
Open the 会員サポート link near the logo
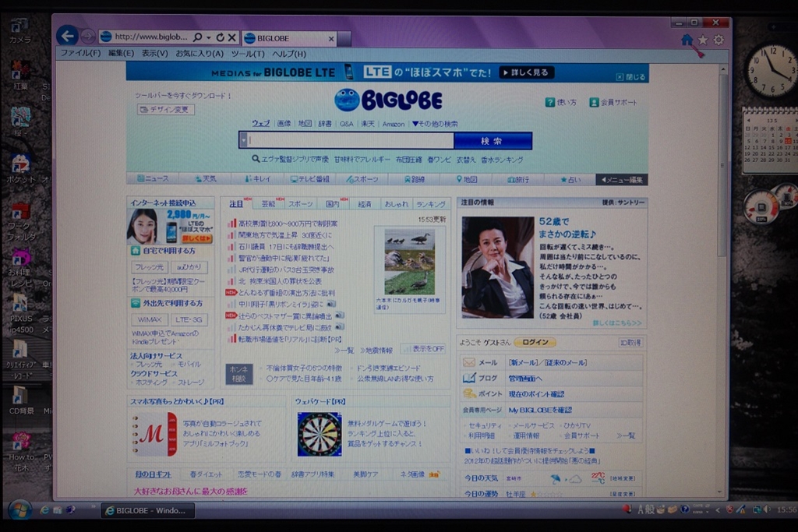613,102
